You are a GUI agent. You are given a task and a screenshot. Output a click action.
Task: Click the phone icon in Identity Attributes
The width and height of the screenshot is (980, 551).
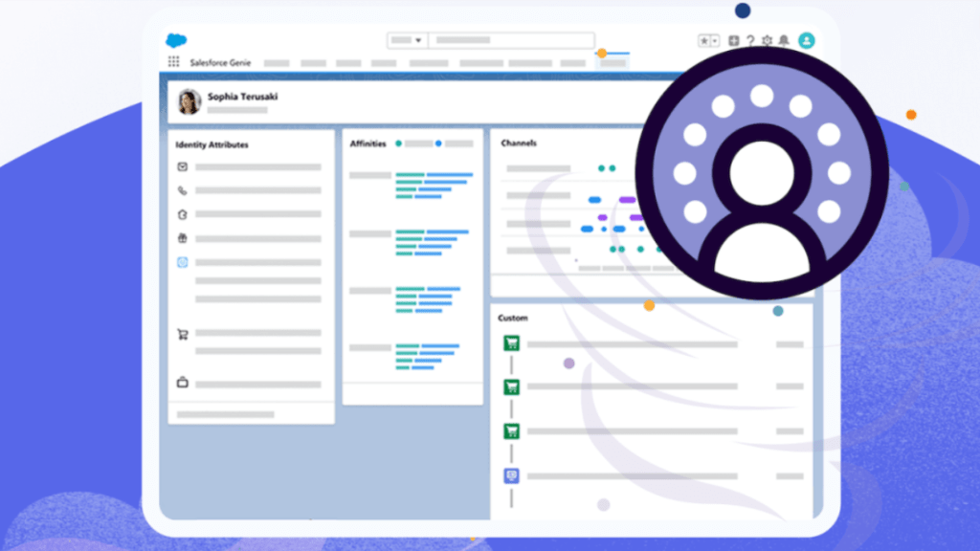point(182,190)
